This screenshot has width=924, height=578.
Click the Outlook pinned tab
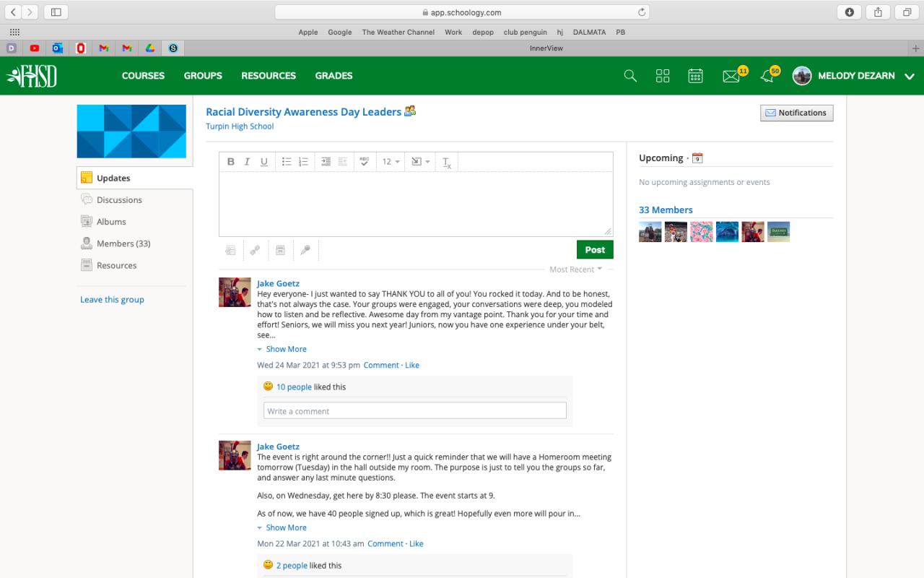click(x=58, y=48)
